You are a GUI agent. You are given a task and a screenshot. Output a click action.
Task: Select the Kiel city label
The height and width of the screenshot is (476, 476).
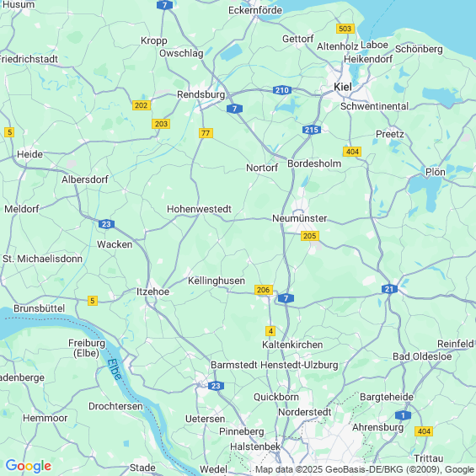coord(343,87)
